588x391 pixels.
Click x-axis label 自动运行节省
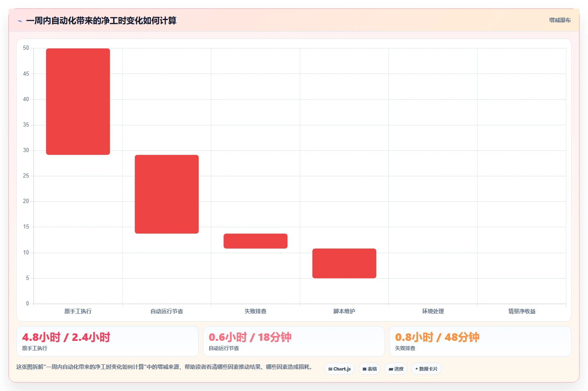tap(167, 311)
